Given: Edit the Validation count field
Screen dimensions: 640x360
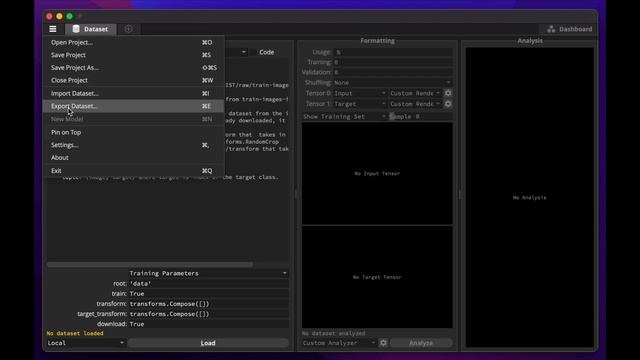Looking at the screenshot, I should coord(393,72).
